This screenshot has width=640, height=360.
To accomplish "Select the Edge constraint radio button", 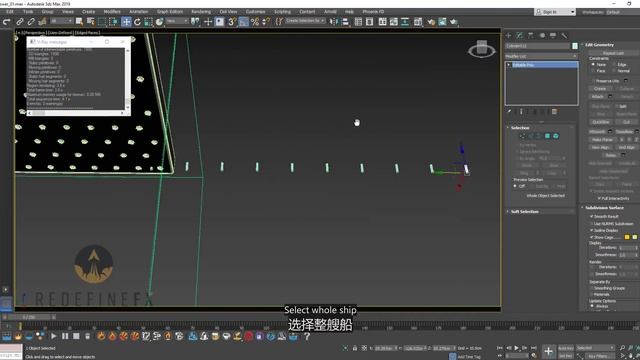I will tap(613, 64).
